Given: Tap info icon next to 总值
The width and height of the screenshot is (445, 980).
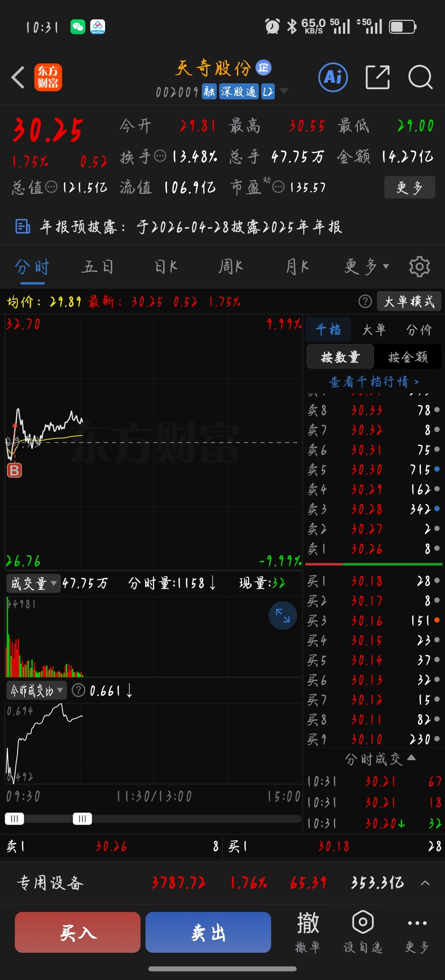Looking at the screenshot, I should click(51, 187).
